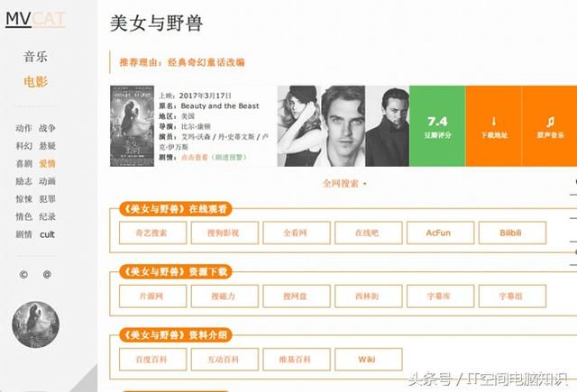Select the 爱情 genre category
The width and height of the screenshot is (577, 392).
(48, 164)
